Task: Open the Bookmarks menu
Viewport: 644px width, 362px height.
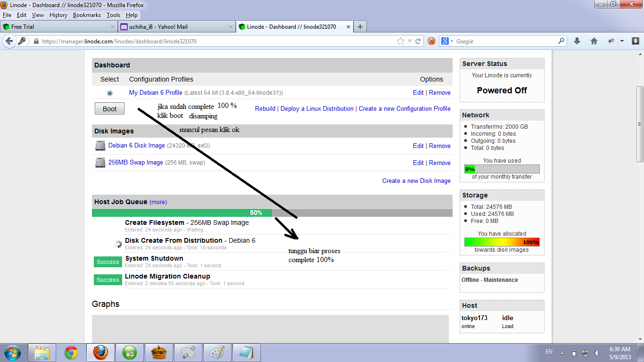Action: coord(87,15)
